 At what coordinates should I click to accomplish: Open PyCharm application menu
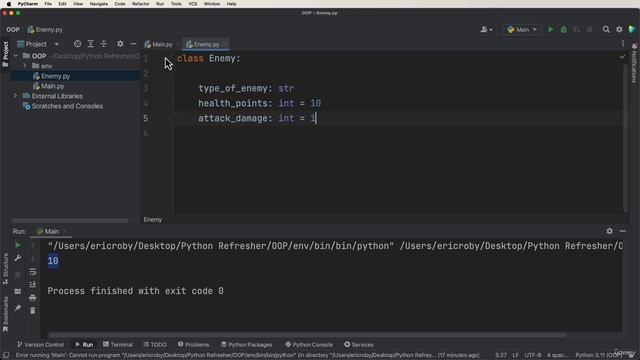pyautogui.click(x=27, y=4)
